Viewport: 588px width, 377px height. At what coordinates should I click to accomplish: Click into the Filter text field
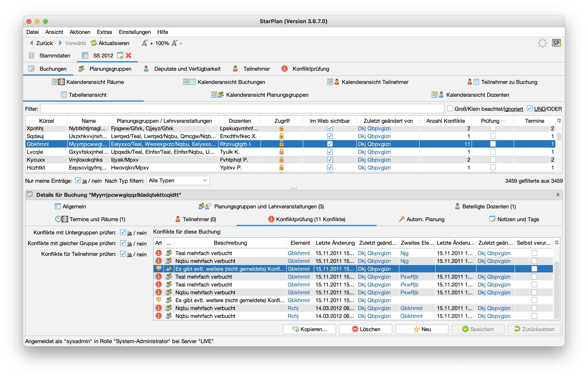pos(242,109)
